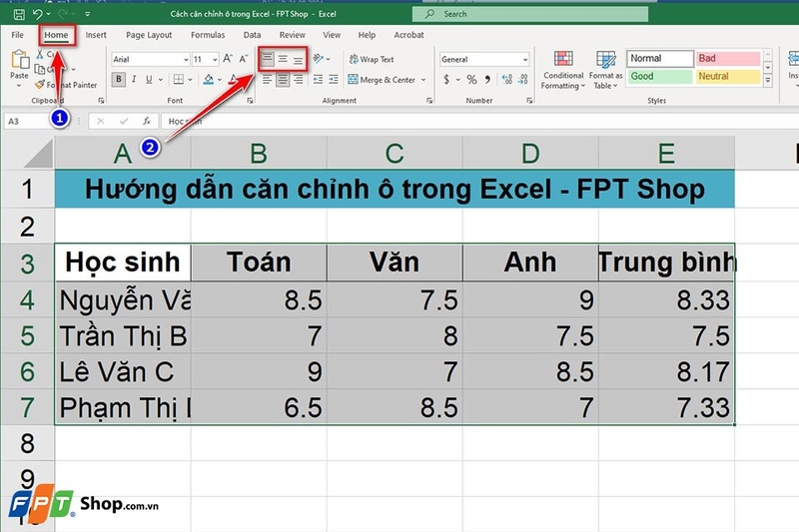Apply fill color with the paint bucket
The image size is (799, 532).
(x=209, y=80)
